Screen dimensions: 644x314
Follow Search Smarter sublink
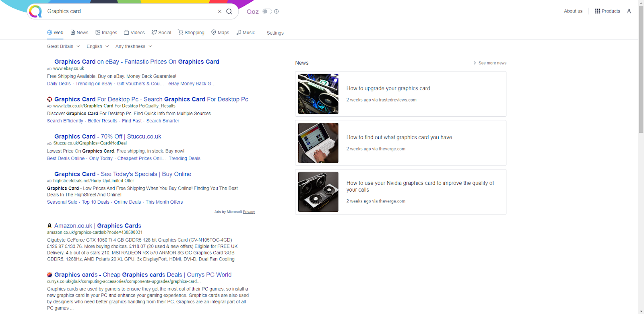[163, 121]
